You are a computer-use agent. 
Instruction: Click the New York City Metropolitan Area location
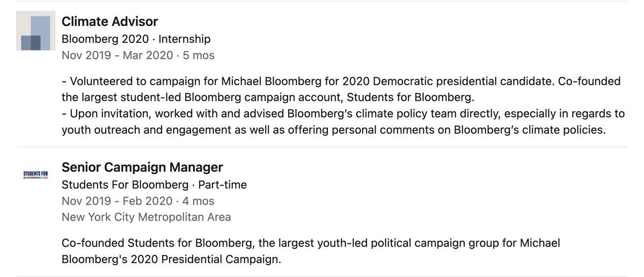tap(146, 217)
